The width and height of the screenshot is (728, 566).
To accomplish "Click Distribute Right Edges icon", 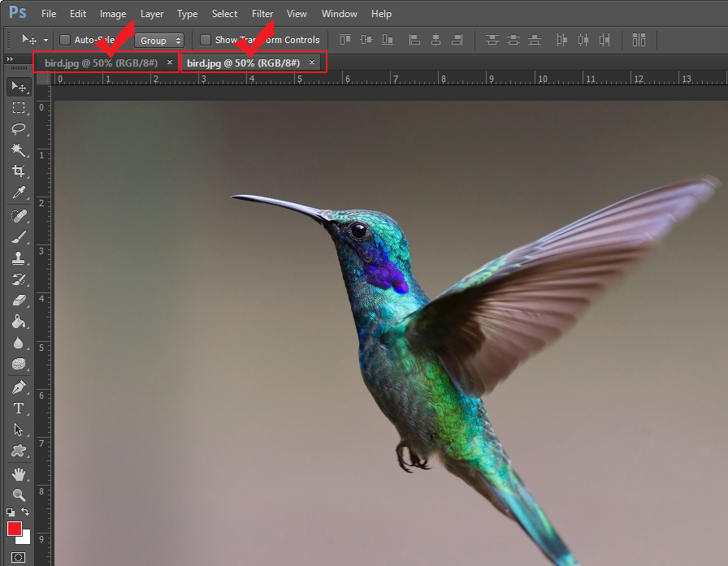I will (x=604, y=40).
